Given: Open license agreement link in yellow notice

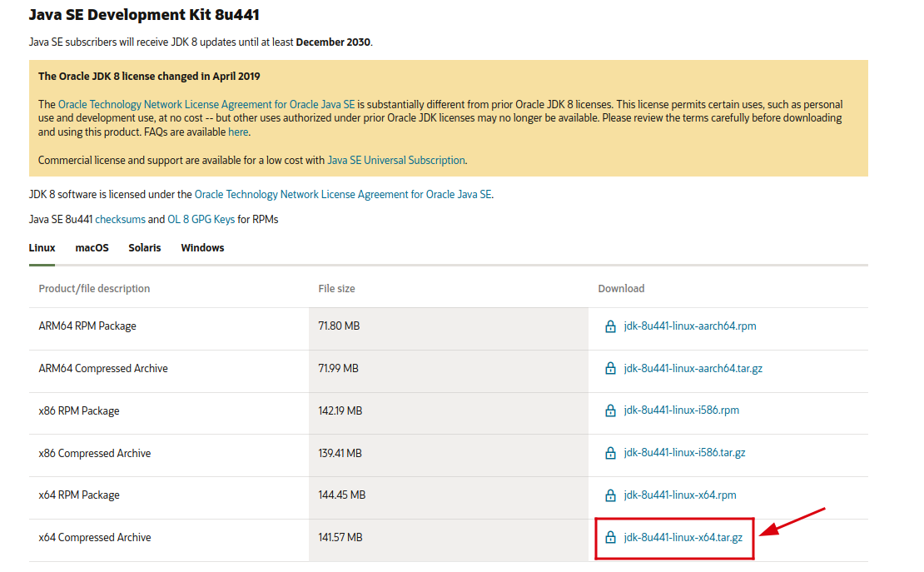Looking at the screenshot, I should pyautogui.click(x=206, y=104).
